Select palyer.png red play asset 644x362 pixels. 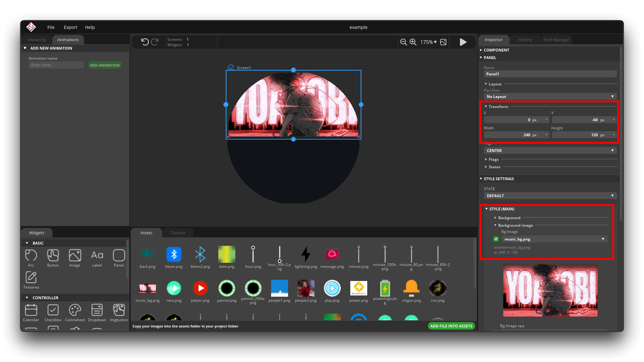[200, 291]
